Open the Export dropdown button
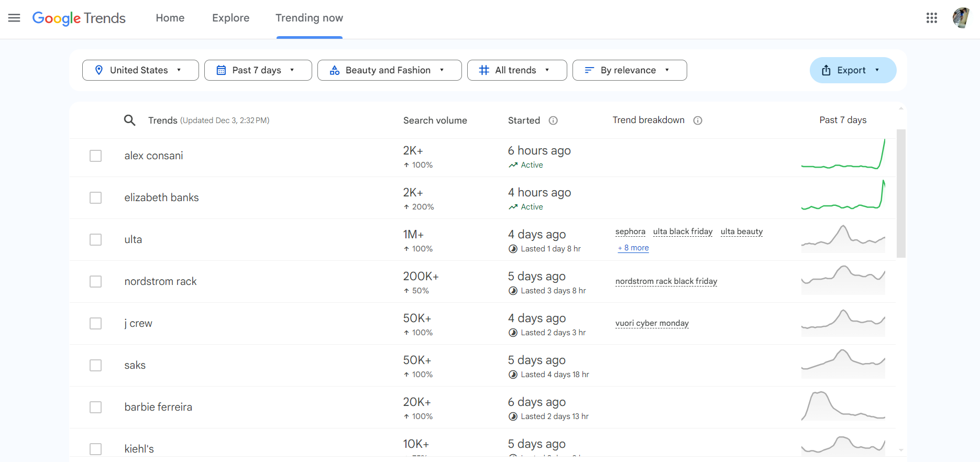 click(853, 70)
